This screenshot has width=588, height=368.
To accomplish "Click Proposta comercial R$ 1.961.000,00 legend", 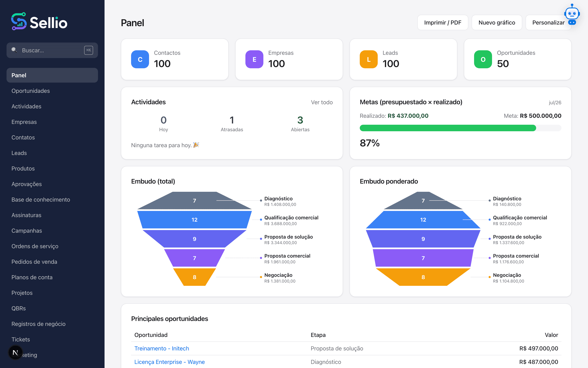I will (x=287, y=259).
